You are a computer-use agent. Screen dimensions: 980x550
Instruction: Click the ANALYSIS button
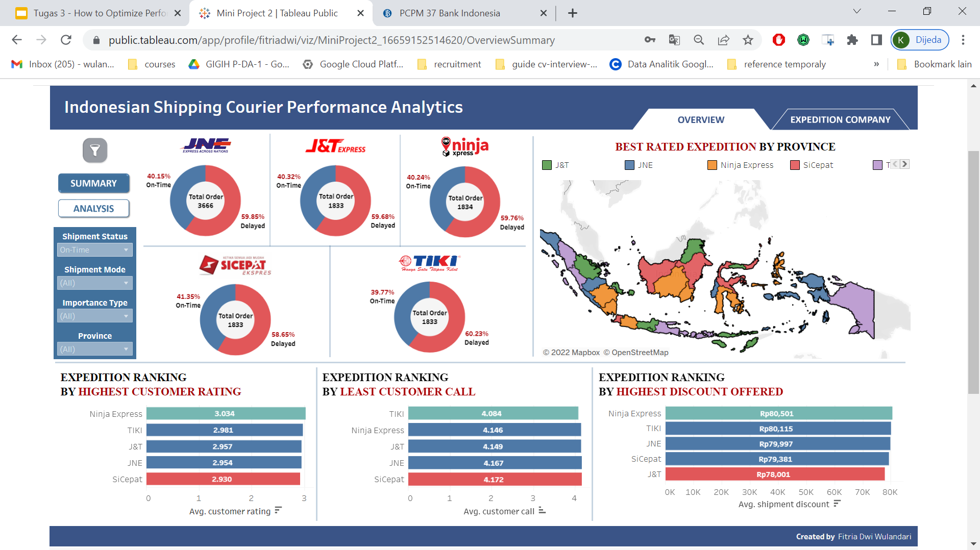[94, 208]
